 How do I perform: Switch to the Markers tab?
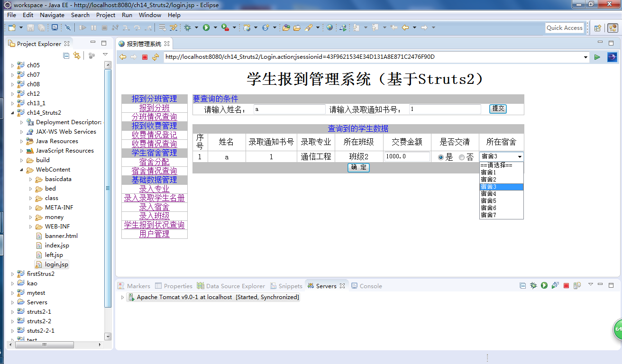(134, 286)
